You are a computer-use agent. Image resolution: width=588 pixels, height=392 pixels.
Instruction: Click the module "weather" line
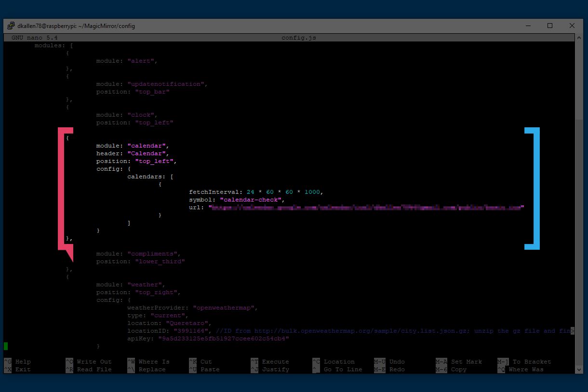coord(131,284)
